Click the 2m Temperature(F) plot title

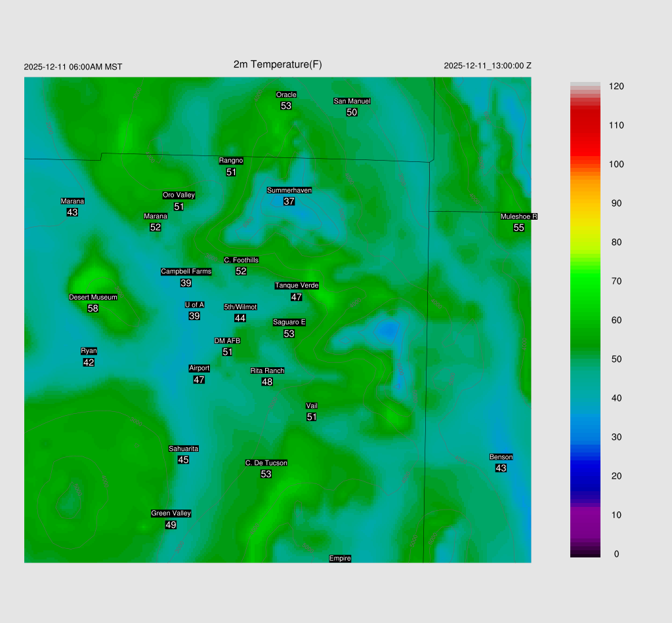point(278,64)
